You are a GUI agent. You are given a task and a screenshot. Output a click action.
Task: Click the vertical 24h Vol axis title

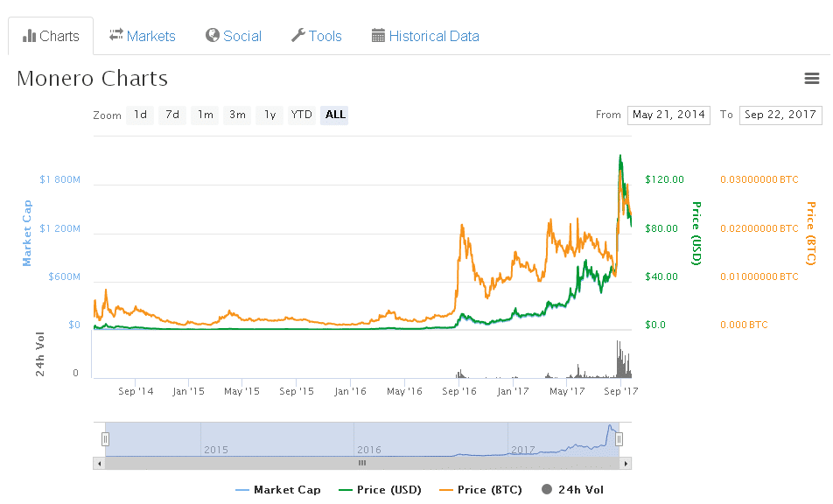[40, 354]
